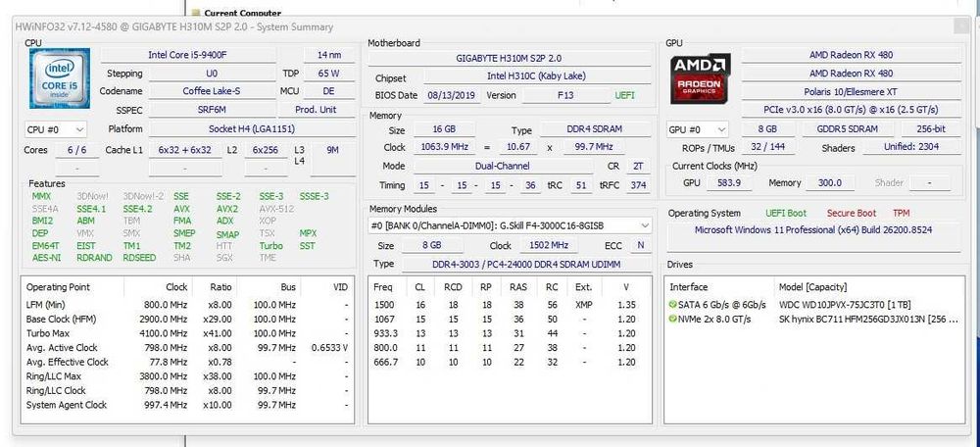Click the folder icon next to Current Computer
Image resolution: width=980 pixels, height=447 pixels.
tap(196, 13)
